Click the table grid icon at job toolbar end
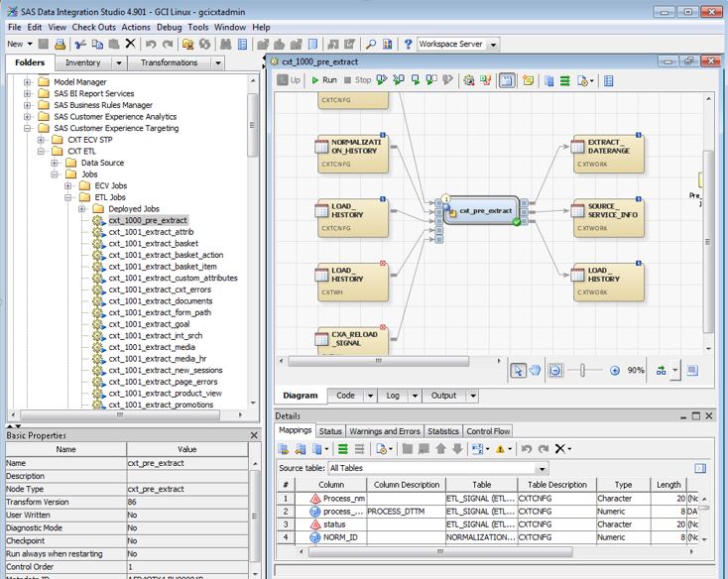The image size is (728, 579). [x=608, y=80]
